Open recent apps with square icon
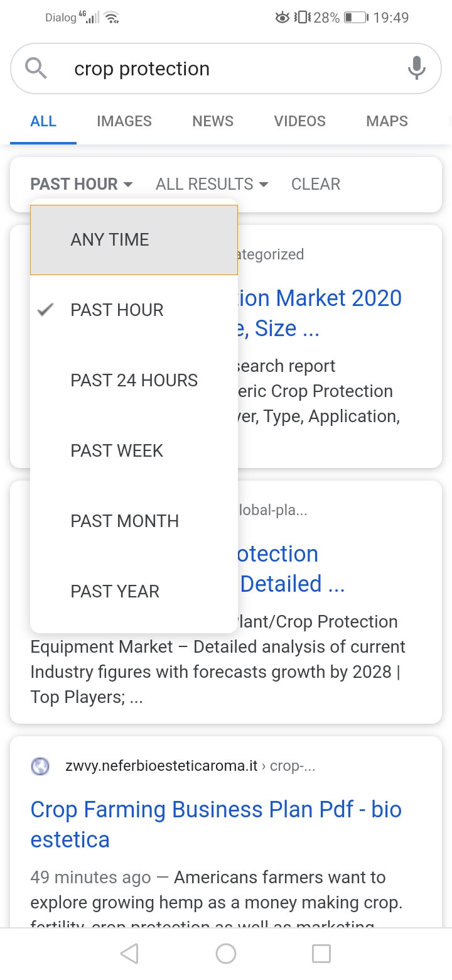The width and height of the screenshot is (452, 980). pyautogui.click(x=321, y=954)
